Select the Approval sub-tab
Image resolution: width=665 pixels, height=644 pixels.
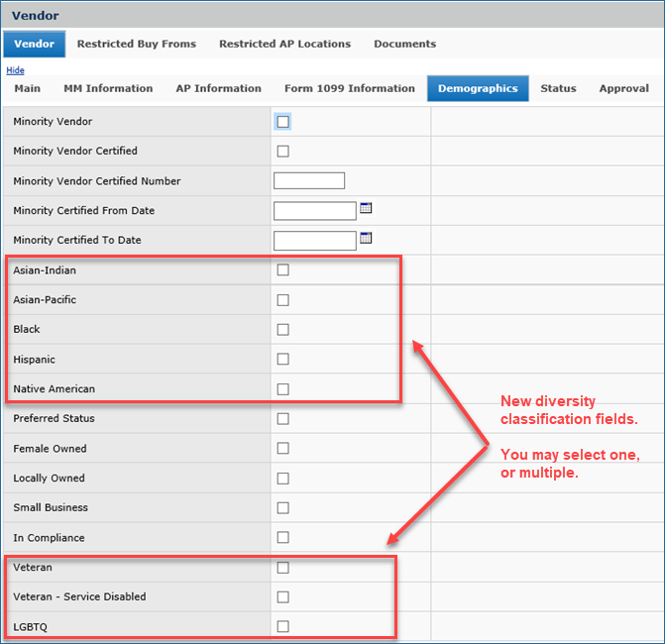[x=623, y=88]
